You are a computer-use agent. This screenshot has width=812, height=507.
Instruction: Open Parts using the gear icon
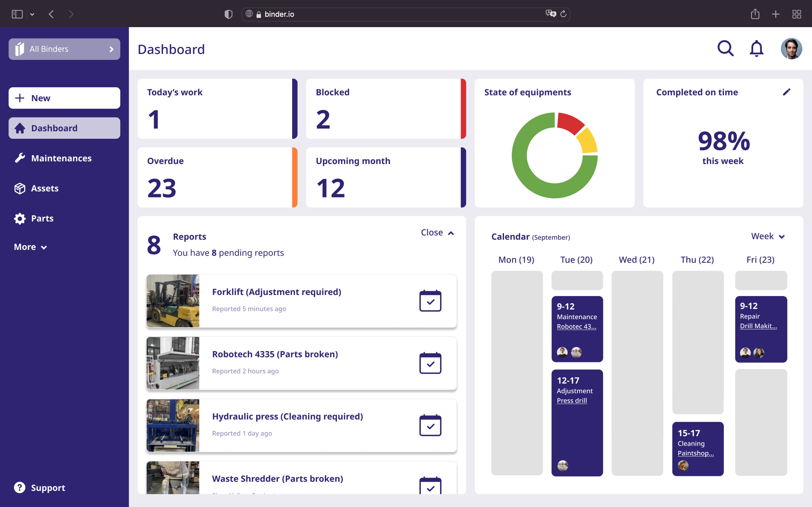tap(20, 218)
